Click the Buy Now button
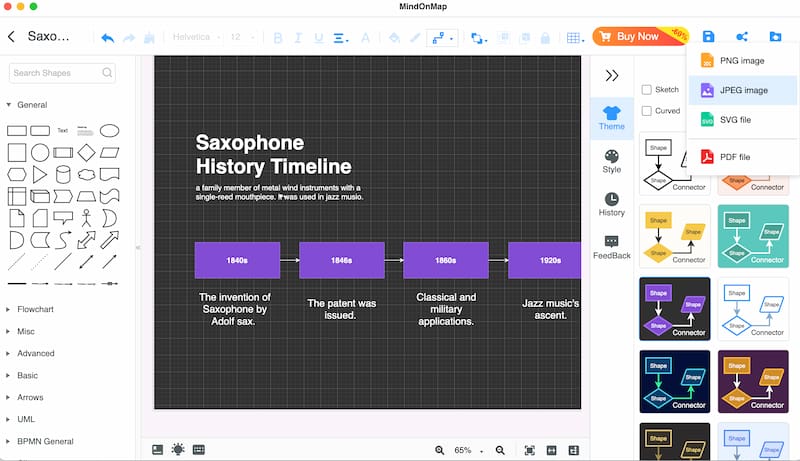This screenshot has height=461, width=800. [640, 36]
